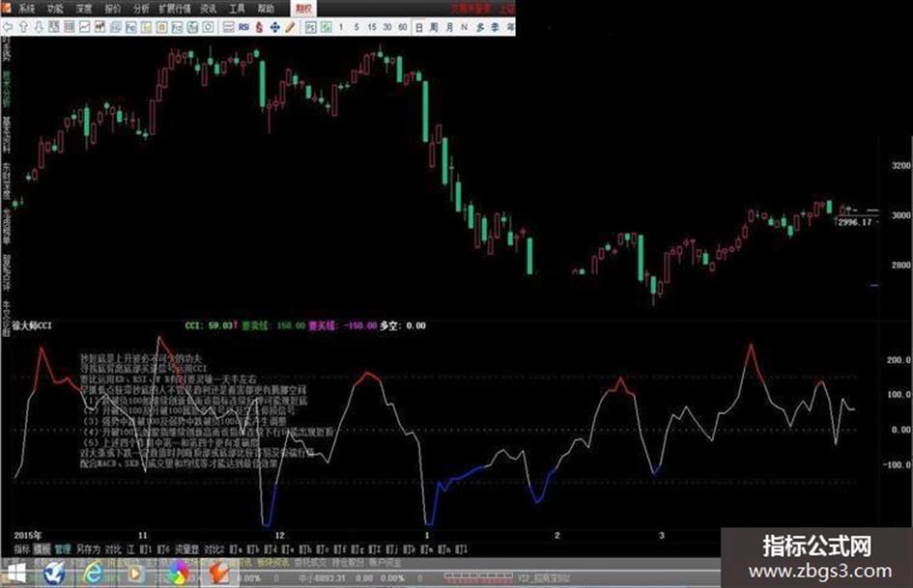Click the back arrow toolbar icon
The width and height of the screenshot is (913, 588).
(8, 27)
